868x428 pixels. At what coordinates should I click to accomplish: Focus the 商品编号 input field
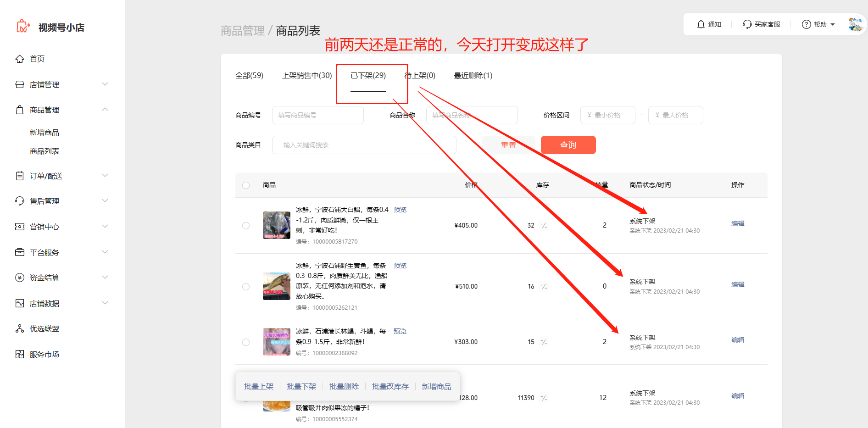coord(318,115)
